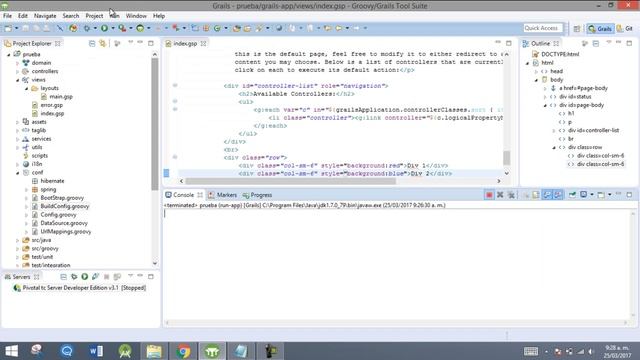Open Display Selected Console dropdown
This screenshot has height=360, width=640.
(x=591, y=195)
